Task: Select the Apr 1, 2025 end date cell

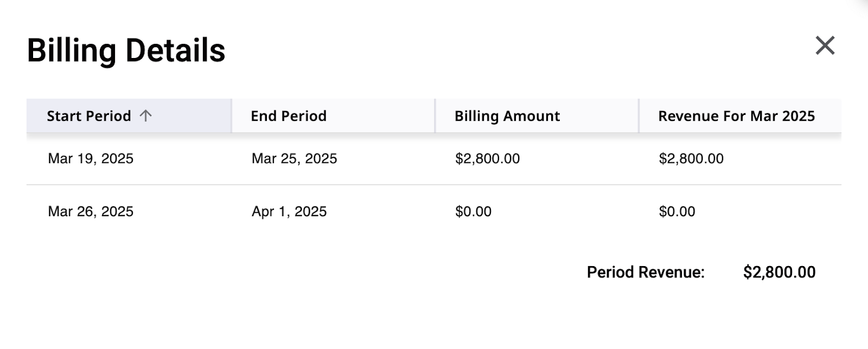Action: coord(289,211)
